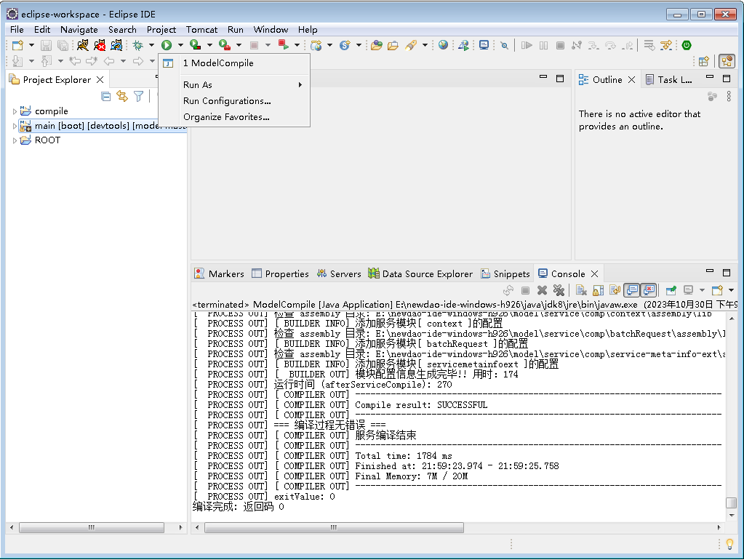The width and height of the screenshot is (744, 560).
Task: Click the lightbulb tip icon in status bar
Action: tap(729, 544)
